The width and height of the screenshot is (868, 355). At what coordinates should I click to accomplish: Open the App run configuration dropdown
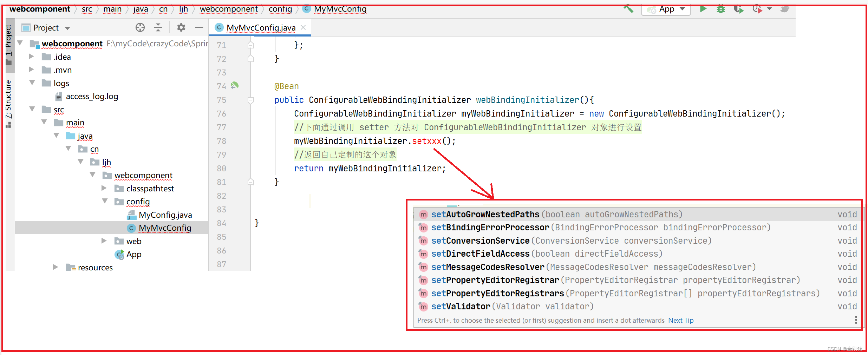click(666, 9)
